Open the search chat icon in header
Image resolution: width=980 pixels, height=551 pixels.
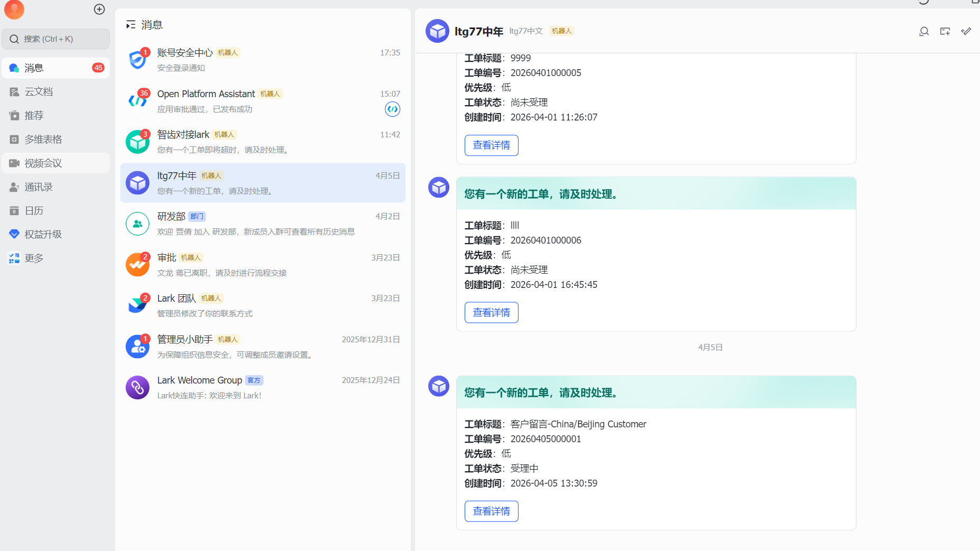(924, 32)
